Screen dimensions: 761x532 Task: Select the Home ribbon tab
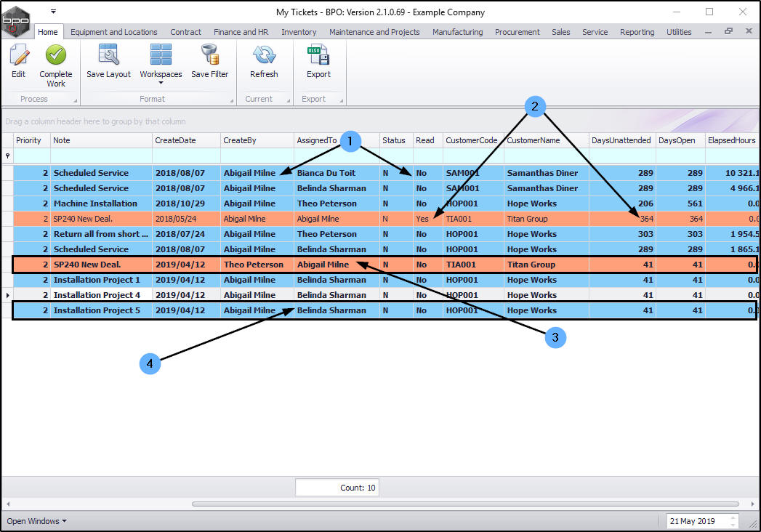[x=47, y=32]
